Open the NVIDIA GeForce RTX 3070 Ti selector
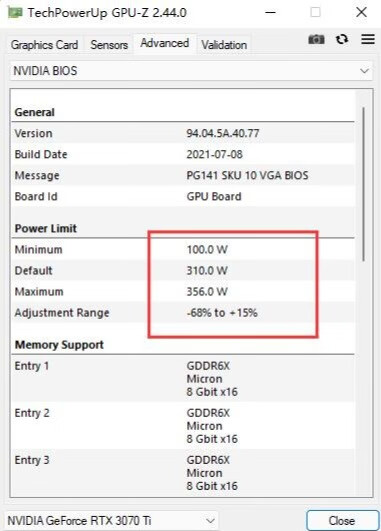 (x=112, y=520)
